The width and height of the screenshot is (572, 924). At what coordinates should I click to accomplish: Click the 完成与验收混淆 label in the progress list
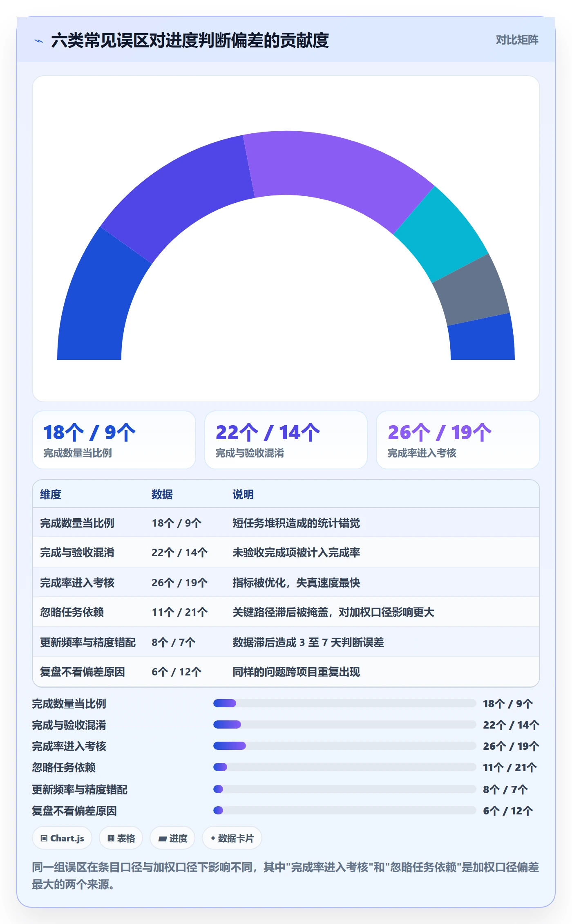(69, 725)
